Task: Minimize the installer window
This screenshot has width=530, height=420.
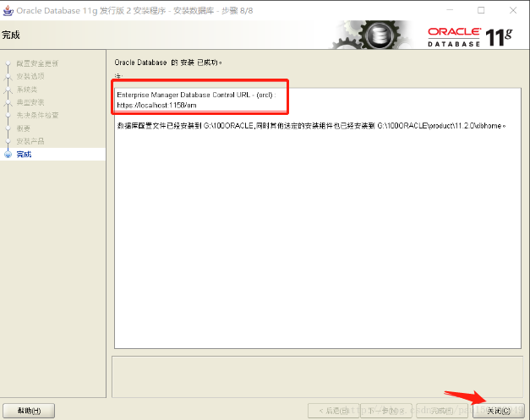Action: (450, 10)
